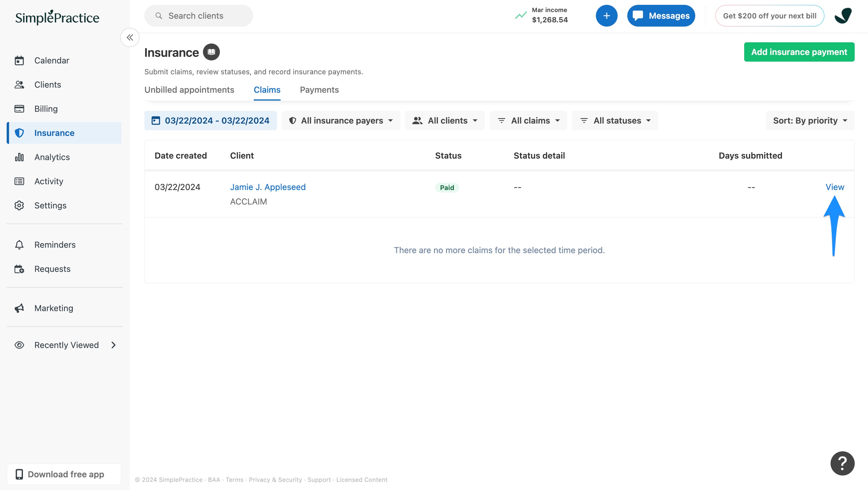Image resolution: width=868 pixels, height=490 pixels.
Task: Click the Reminders bell icon
Action: [19, 245]
